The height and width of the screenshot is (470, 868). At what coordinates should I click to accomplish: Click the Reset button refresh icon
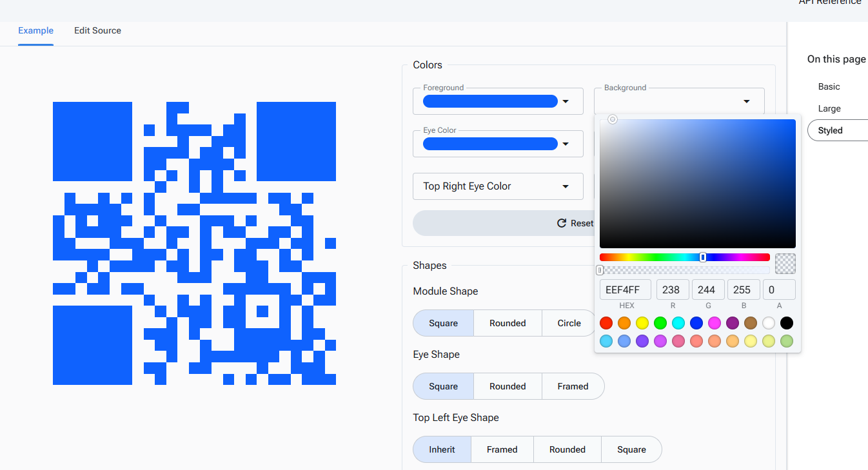point(562,223)
